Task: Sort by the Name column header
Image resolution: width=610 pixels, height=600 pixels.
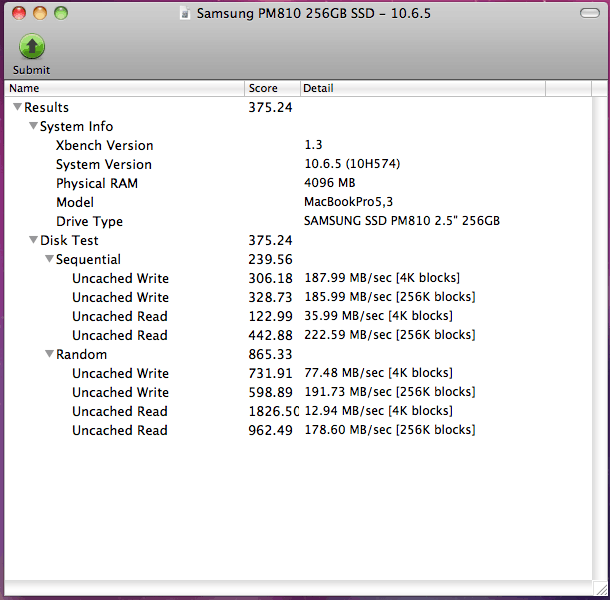Action: tap(124, 88)
